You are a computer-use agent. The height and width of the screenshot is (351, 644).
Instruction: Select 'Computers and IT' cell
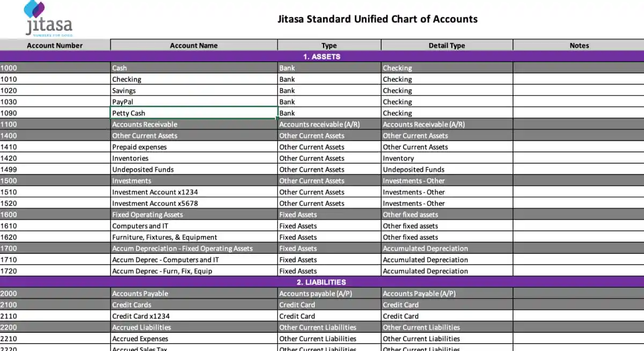194,226
